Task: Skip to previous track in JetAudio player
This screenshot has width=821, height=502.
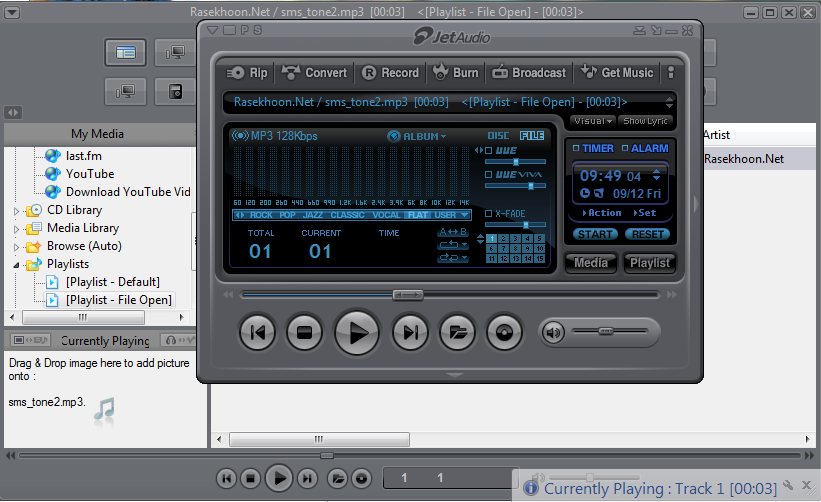Action: (257, 332)
